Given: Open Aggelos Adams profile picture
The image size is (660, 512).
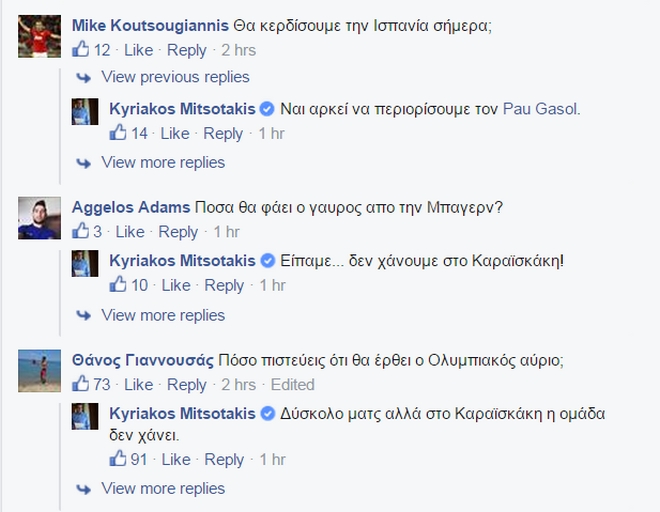Looking at the screenshot, I should pyautogui.click(x=39, y=218).
